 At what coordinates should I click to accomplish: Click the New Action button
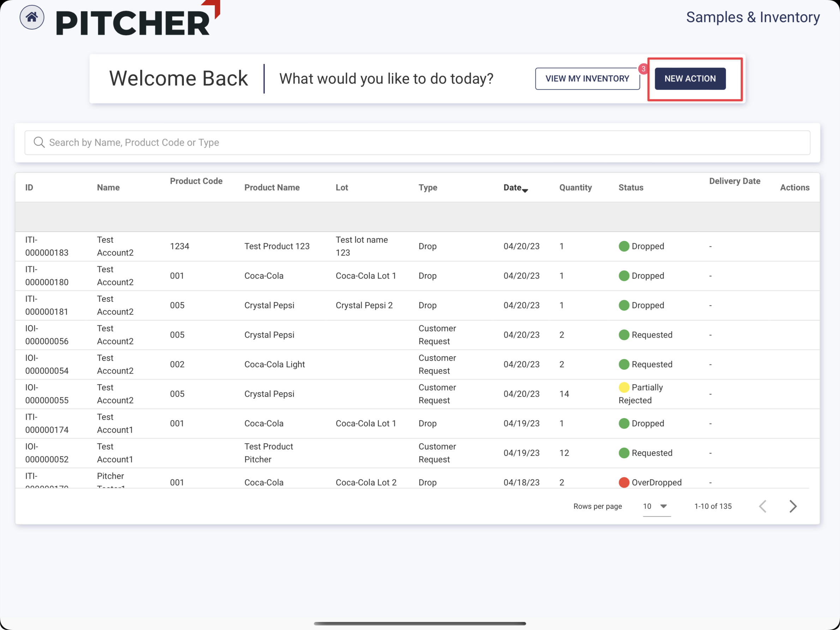click(690, 79)
